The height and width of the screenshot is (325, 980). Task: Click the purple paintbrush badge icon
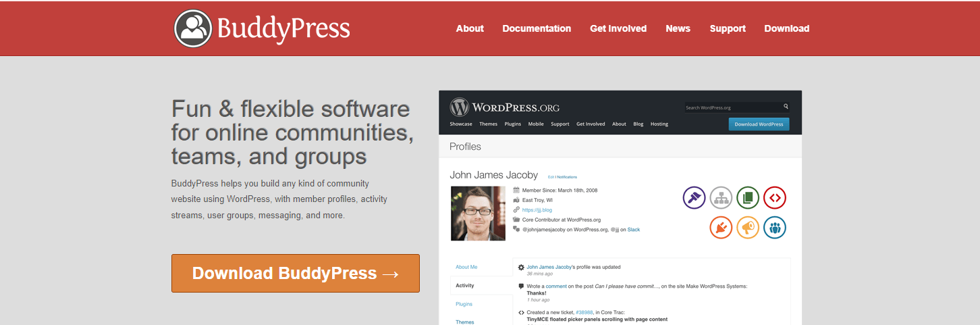pyautogui.click(x=694, y=198)
